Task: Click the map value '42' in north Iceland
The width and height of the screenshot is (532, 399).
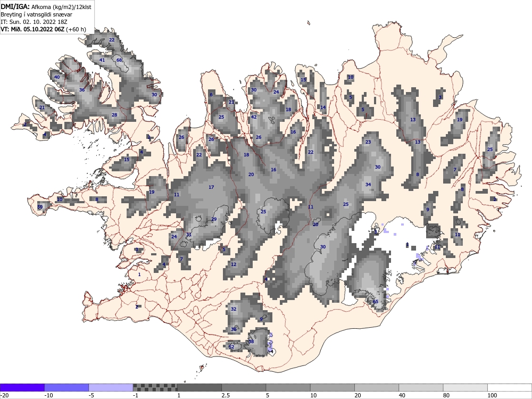Action: pyautogui.click(x=254, y=117)
